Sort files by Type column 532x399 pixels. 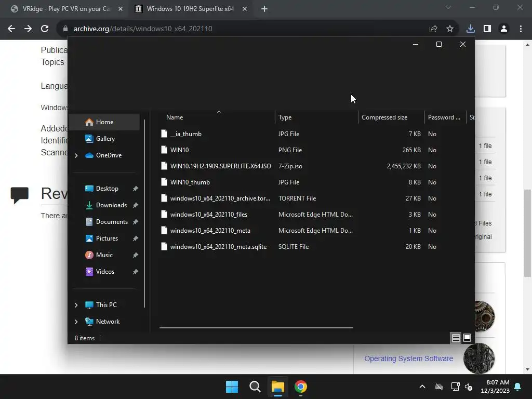click(x=316, y=117)
